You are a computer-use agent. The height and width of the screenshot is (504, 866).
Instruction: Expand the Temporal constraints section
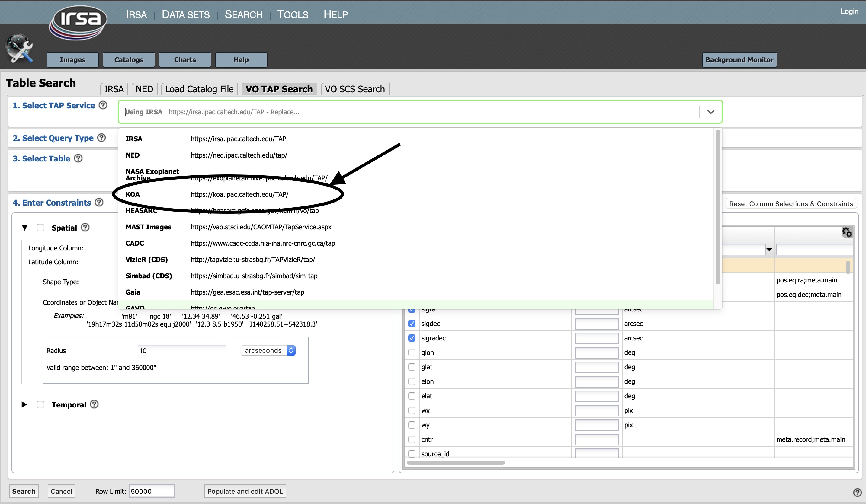[24, 404]
